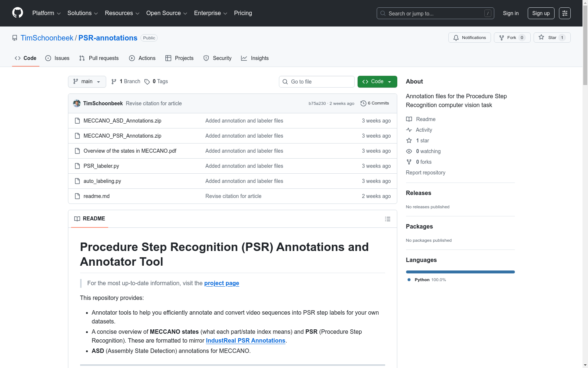Screen dimensions: 588x368
Task: Select the Code repository tab
Action: click(26, 58)
